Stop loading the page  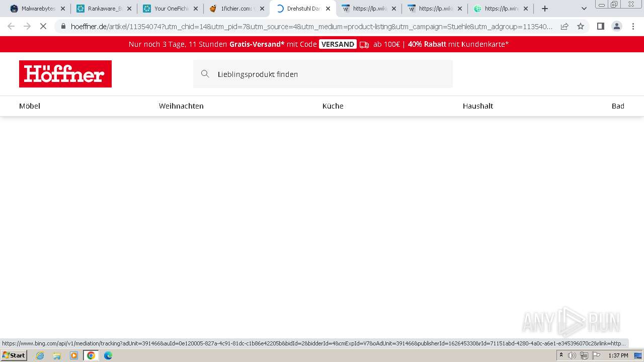(x=43, y=26)
